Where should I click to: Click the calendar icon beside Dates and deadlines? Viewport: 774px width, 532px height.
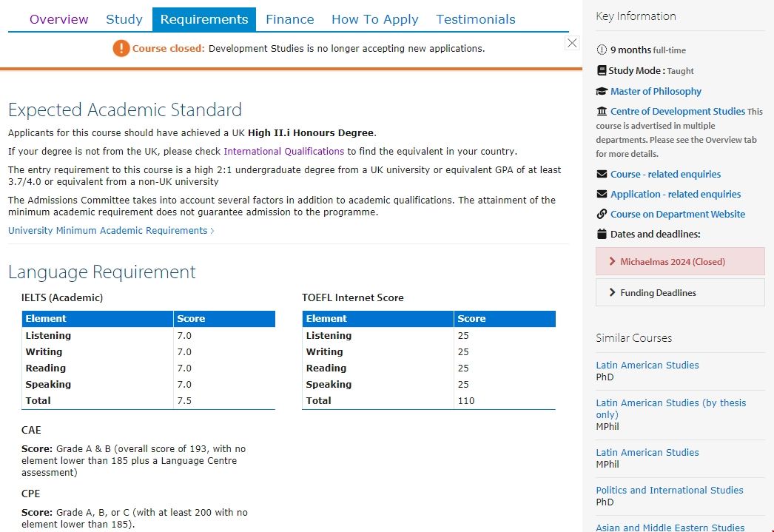[x=602, y=235]
